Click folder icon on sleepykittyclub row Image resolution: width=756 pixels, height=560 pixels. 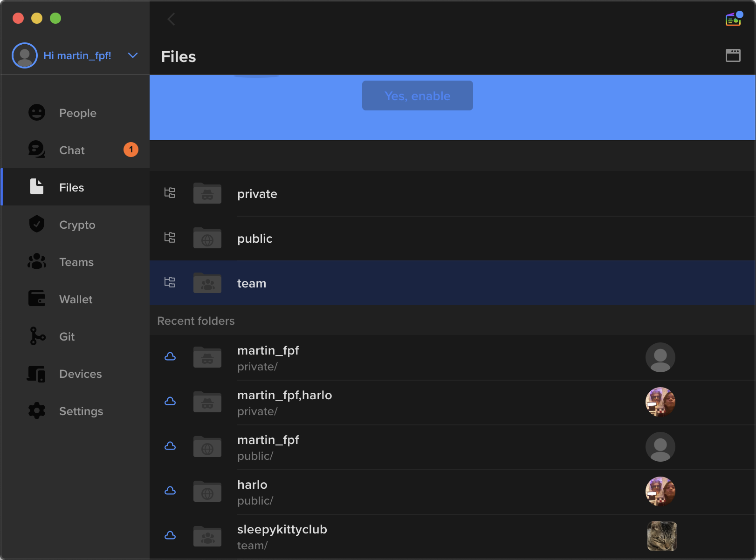[x=207, y=536]
